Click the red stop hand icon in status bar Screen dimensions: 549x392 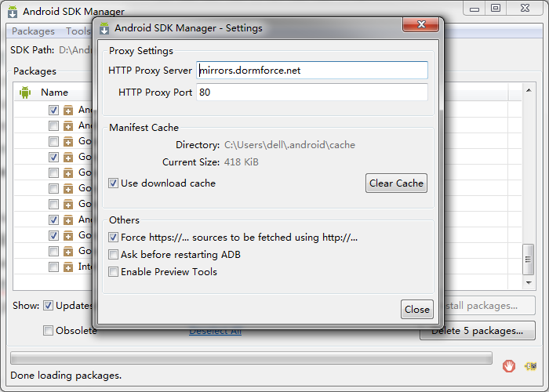509,366
